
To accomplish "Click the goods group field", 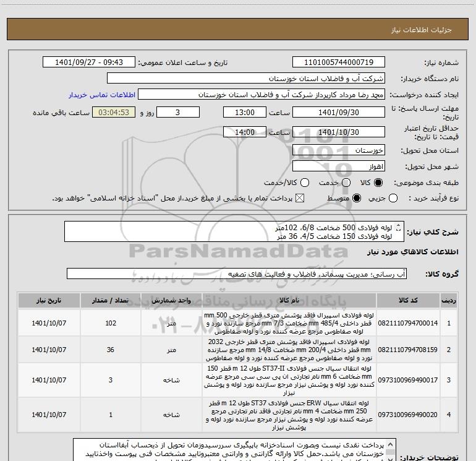I will (237, 274).
